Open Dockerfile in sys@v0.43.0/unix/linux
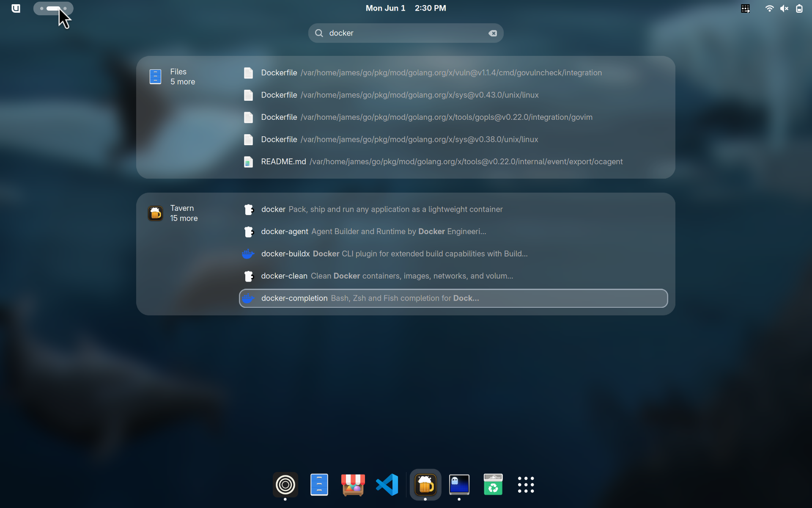This screenshot has height=508, width=812. (453, 95)
